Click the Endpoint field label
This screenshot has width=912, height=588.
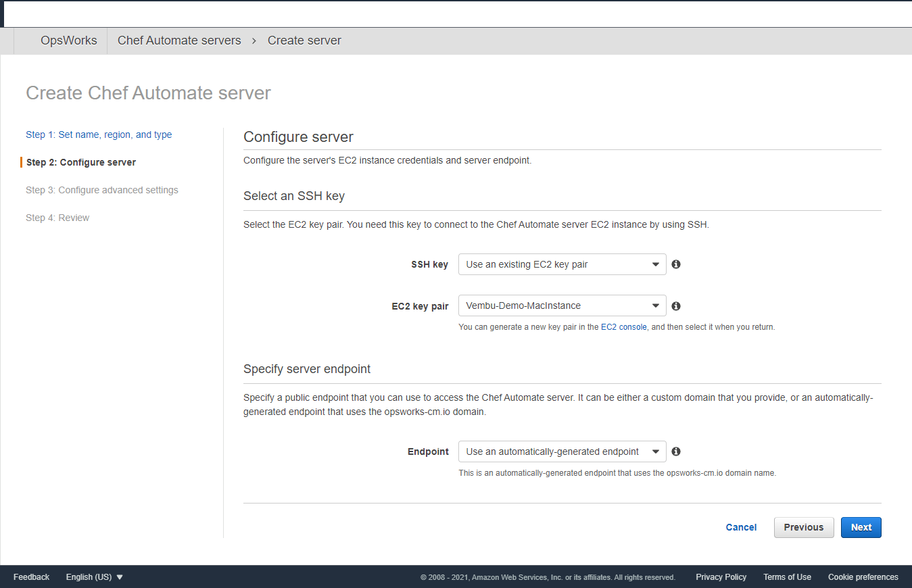tap(428, 451)
